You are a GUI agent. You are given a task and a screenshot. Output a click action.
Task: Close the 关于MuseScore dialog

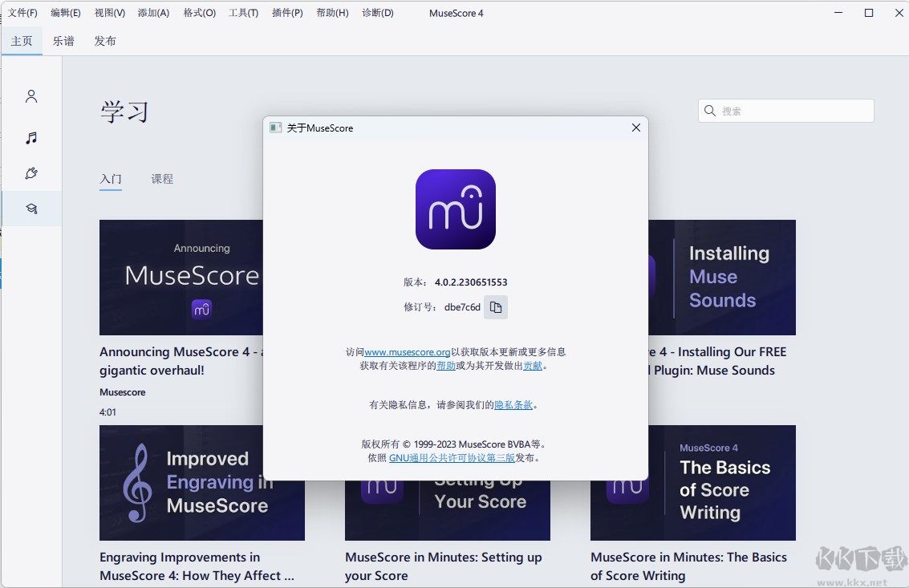coord(635,128)
